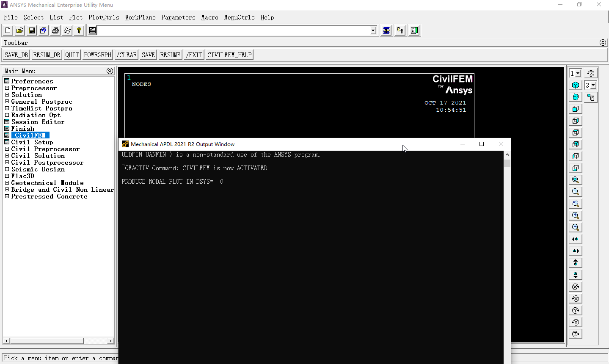Click the SAVE_DB toolbar button
Image resolution: width=609 pixels, height=364 pixels.
(x=17, y=55)
